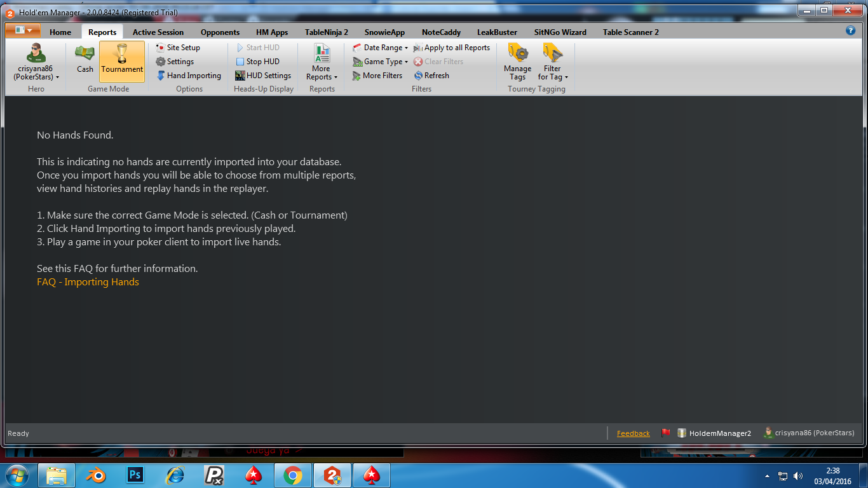This screenshot has height=488, width=868.
Task: Switch to TableNinja 2 tab
Action: pos(327,32)
